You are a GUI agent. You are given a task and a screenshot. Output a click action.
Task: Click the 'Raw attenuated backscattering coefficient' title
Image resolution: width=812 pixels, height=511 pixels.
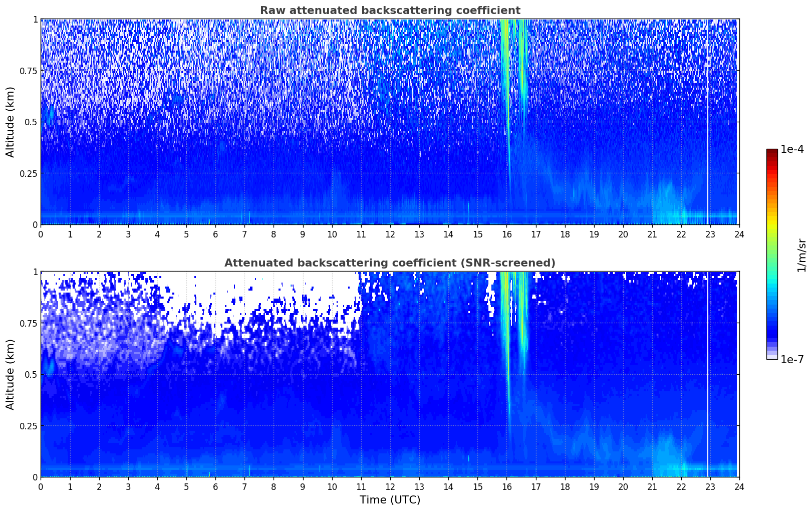[x=390, y=11]
